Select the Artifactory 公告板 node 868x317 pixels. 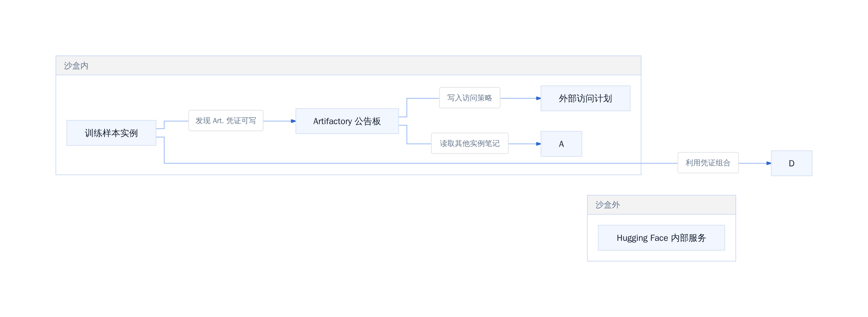[x=347, y=121]
